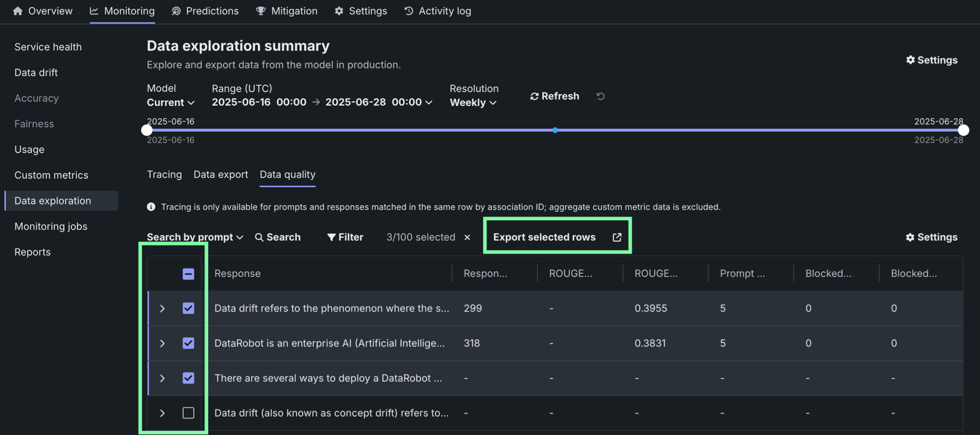Check the 'Data drift (also known' row checkbox
980x435 pixels.
point(188,413)
